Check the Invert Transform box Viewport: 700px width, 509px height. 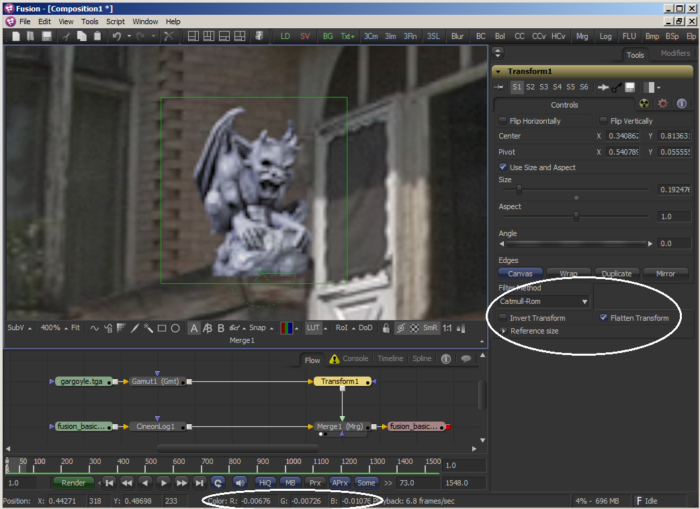503,317
